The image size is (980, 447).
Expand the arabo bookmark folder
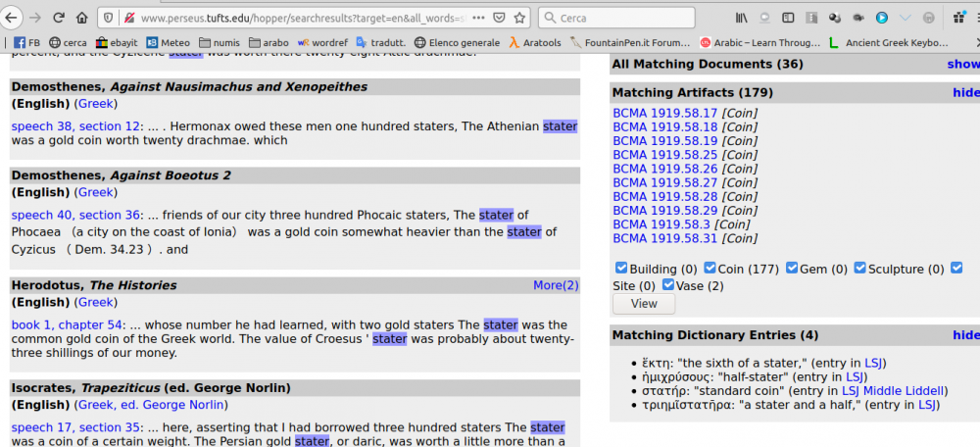[269, 42]
